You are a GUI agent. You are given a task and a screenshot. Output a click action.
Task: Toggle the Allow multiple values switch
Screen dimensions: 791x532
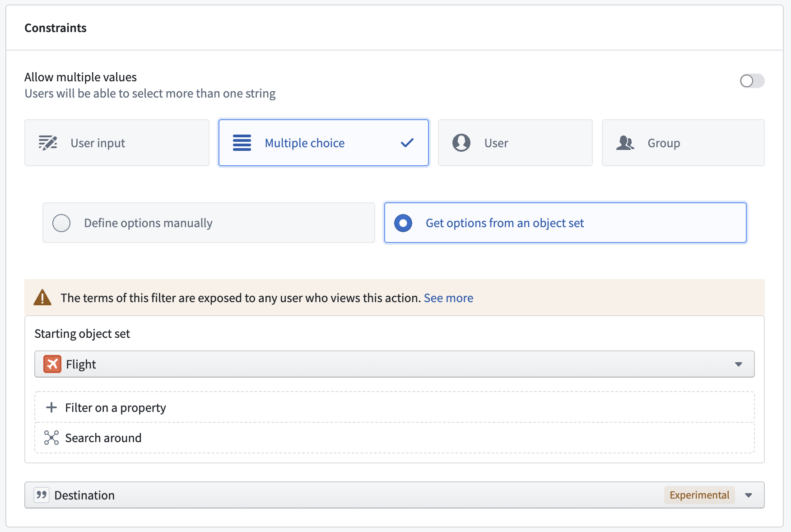752,81
